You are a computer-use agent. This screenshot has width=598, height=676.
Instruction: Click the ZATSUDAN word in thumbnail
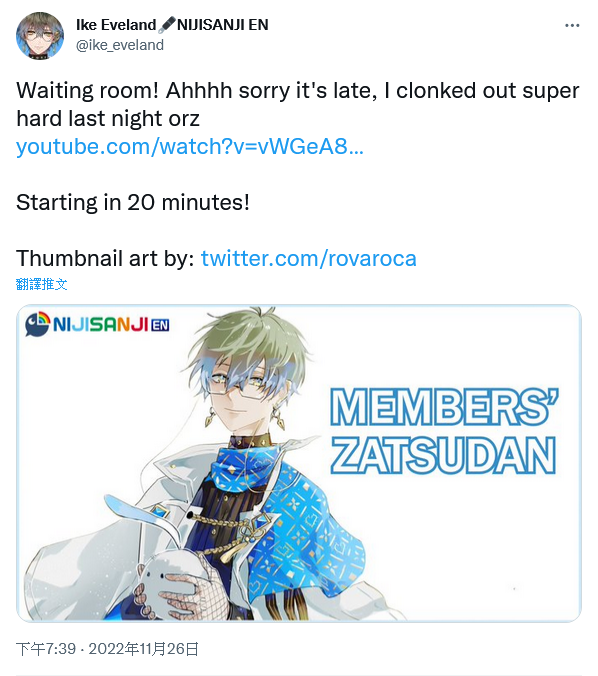pos(443,455)
